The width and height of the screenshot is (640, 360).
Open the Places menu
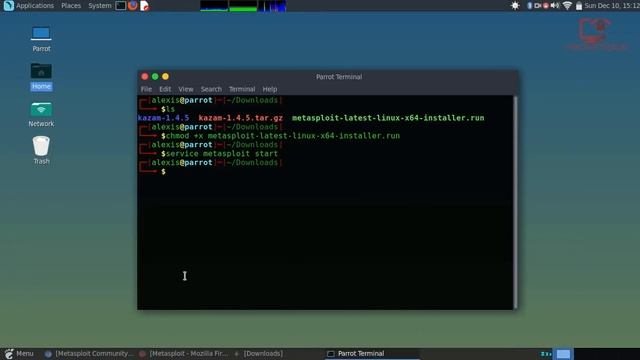coord(71,6)
